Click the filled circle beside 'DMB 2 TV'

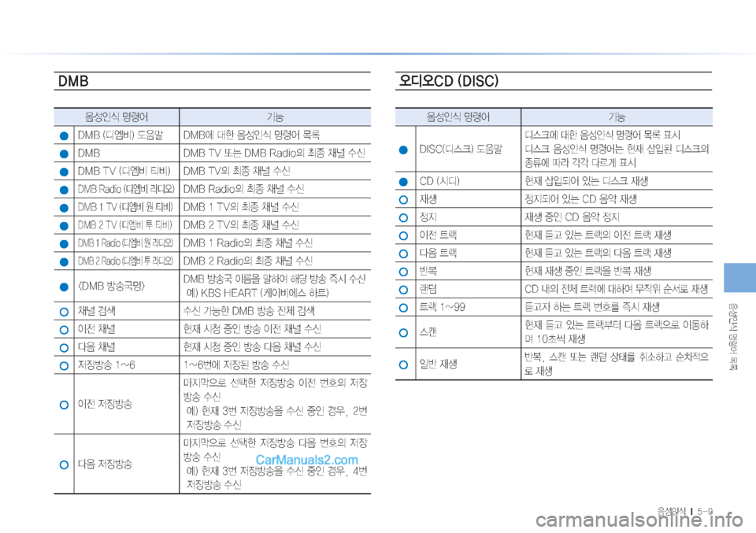point(64,226)
